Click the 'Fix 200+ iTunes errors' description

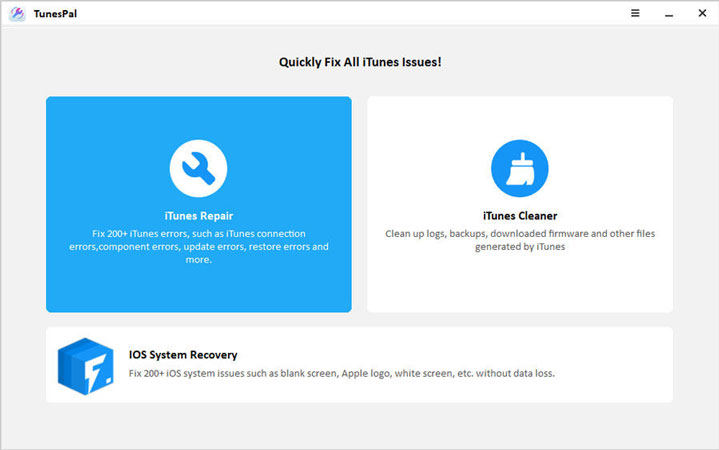199,246
